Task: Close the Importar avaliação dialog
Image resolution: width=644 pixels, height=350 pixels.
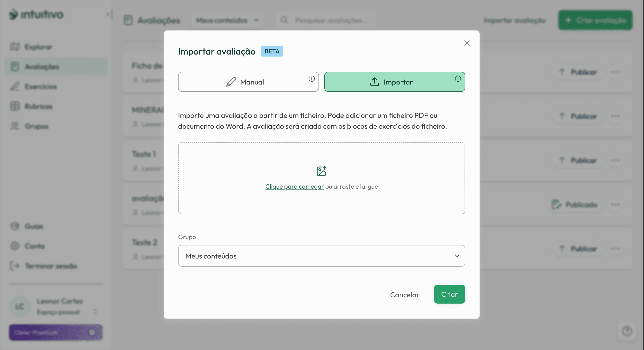Action: tap(467, 43)
